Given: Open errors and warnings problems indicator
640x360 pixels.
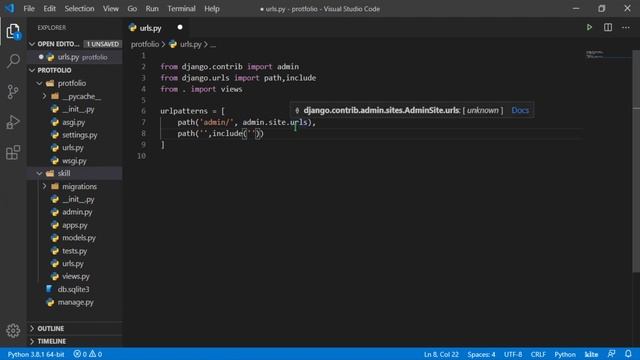Looking at the screenshot, I should tap(88, 354).
